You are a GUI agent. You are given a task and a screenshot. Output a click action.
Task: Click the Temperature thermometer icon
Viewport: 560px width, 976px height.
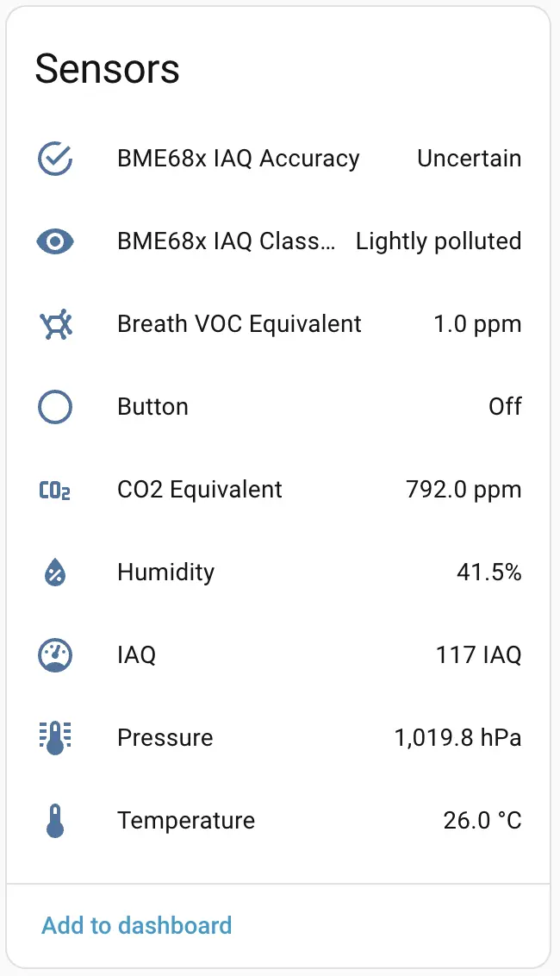click(55, 821)
